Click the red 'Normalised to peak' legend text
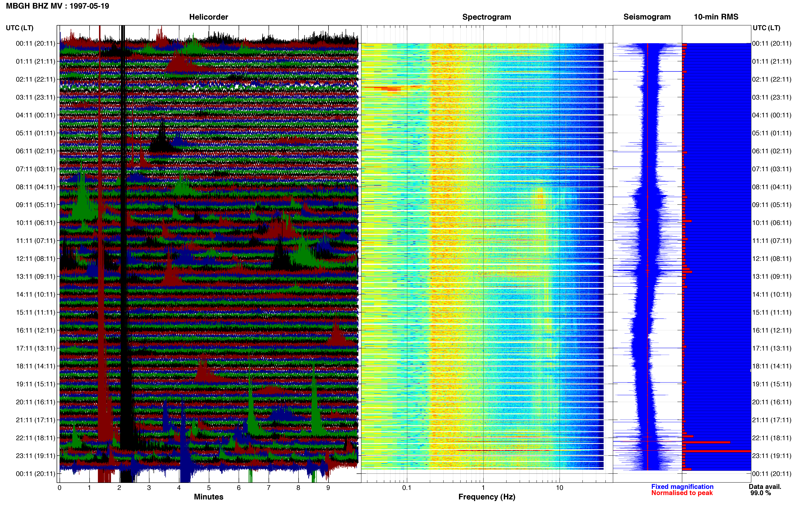 (x=682, y=493)
